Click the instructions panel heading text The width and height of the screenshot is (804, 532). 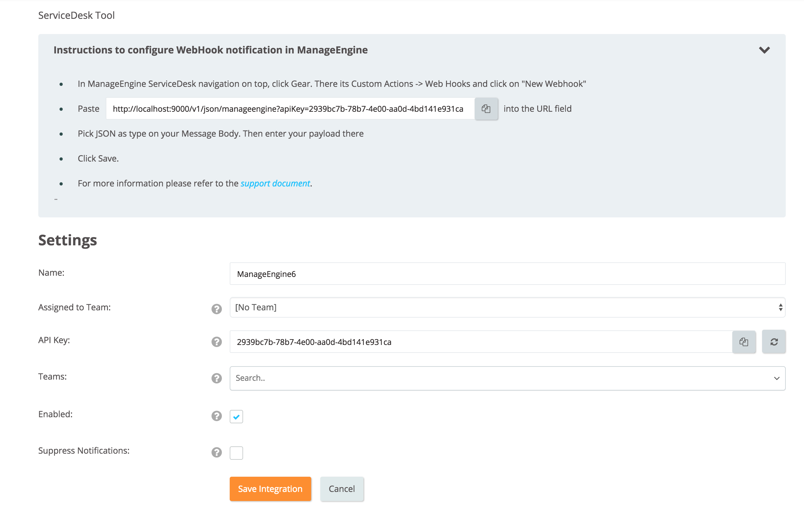tap(211, 50)
